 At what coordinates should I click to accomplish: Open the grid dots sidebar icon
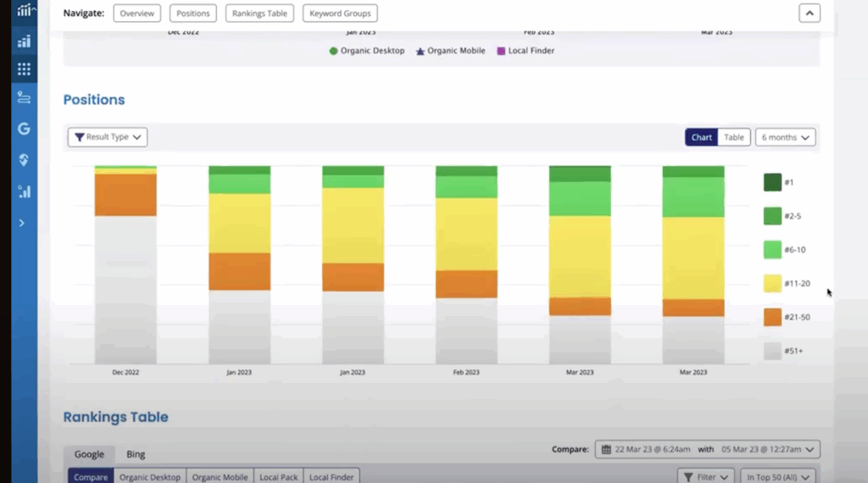click(24, 69)
